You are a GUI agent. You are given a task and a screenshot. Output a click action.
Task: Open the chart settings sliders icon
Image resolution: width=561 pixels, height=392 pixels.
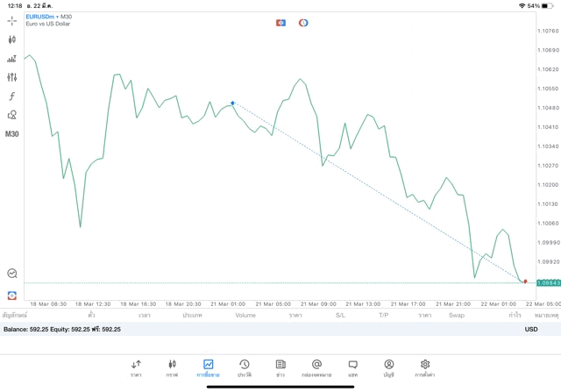coord(12,77)
